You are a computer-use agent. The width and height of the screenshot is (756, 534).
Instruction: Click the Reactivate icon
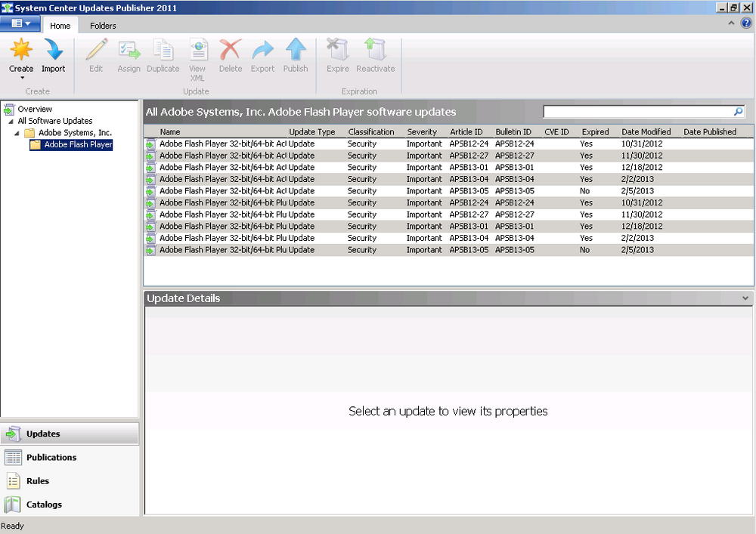point(375,50)
